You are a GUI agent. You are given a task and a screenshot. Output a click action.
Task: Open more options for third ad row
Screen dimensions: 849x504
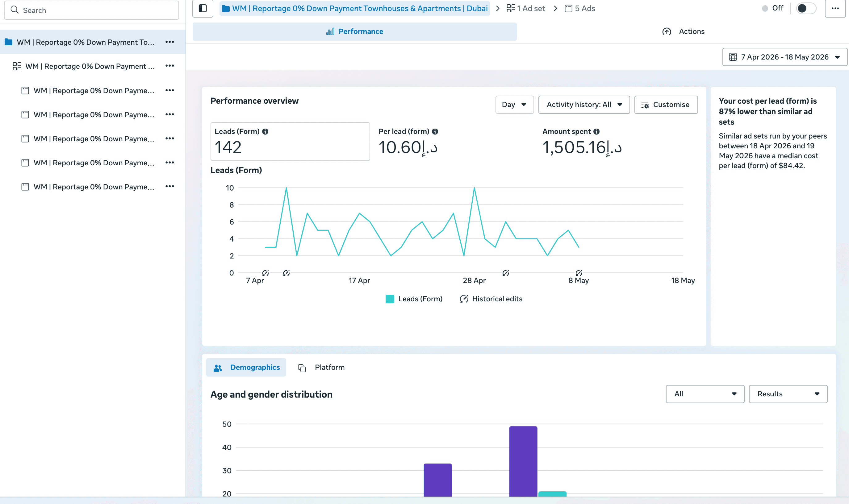(169, 138)
